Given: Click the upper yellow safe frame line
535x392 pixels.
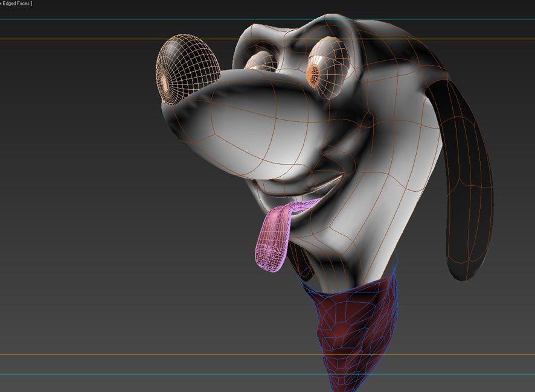Looking at the screenshot, I should (91, 39).
